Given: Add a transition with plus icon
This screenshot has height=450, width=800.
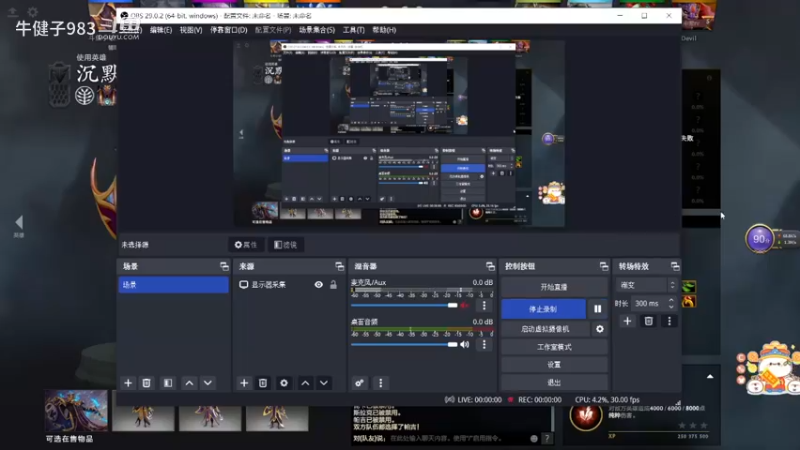Looking at the screenshot, I should click(628, 321).
